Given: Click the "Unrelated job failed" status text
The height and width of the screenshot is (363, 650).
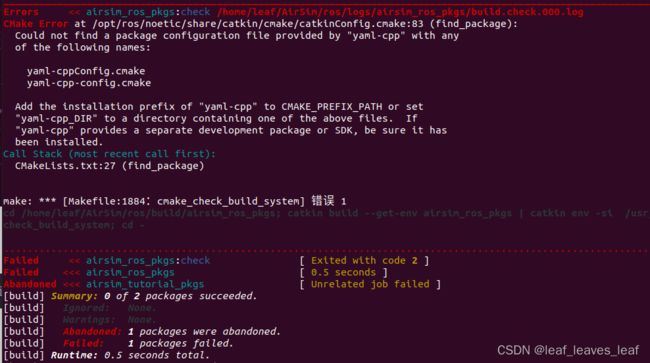Looking at the screenshot, I should pos(370,284).
